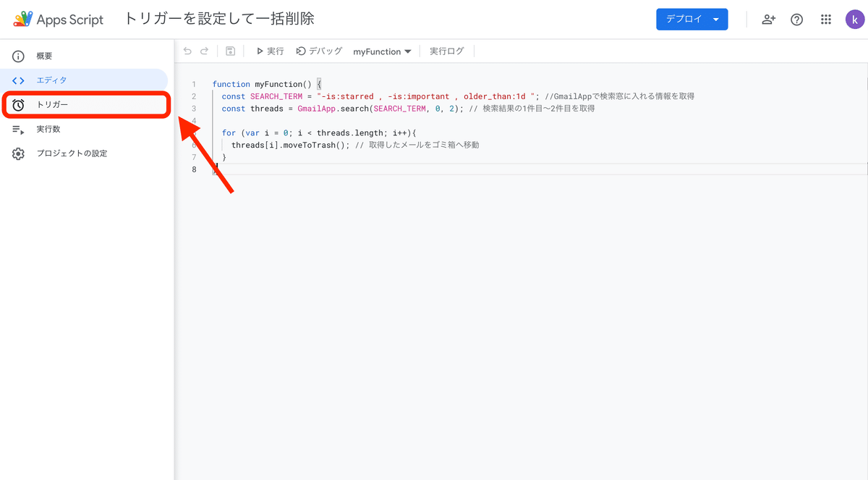Click the project title トリガーを設定して一括削除

(220, 20)
